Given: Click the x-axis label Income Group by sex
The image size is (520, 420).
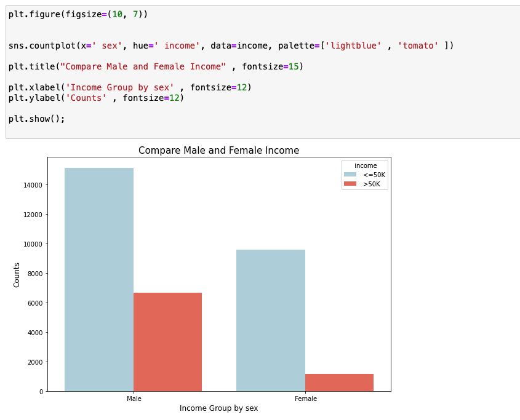Looking at the screenshot, I should (x=219, y=408).
